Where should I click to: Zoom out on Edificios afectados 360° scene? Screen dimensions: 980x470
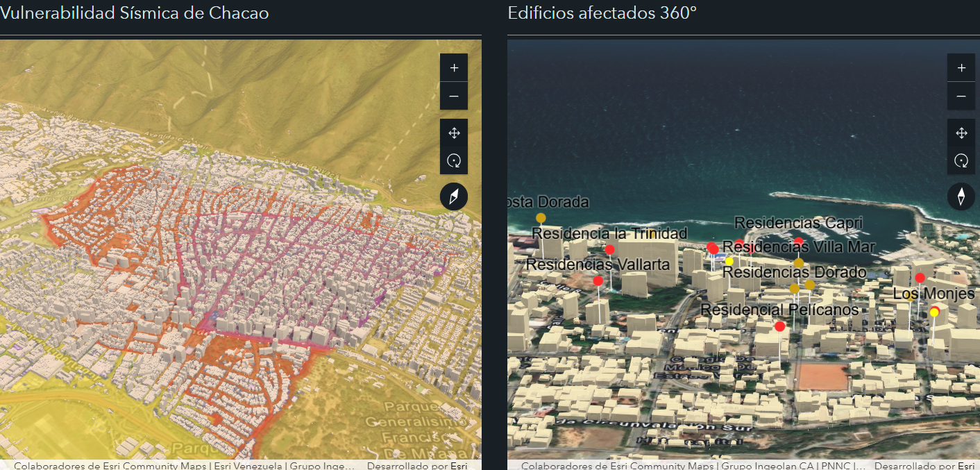(x=961, y=96)
